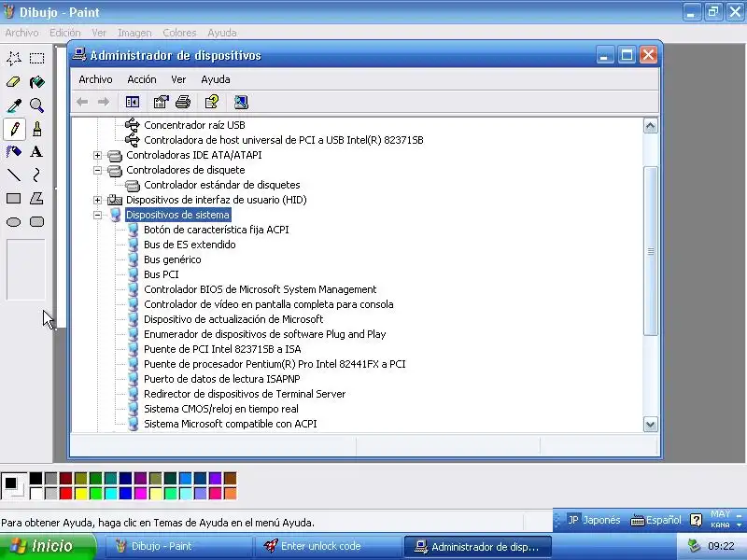Select the Magnifier tool in Paint
Screen dimensions: 747x560
point(36,105)
